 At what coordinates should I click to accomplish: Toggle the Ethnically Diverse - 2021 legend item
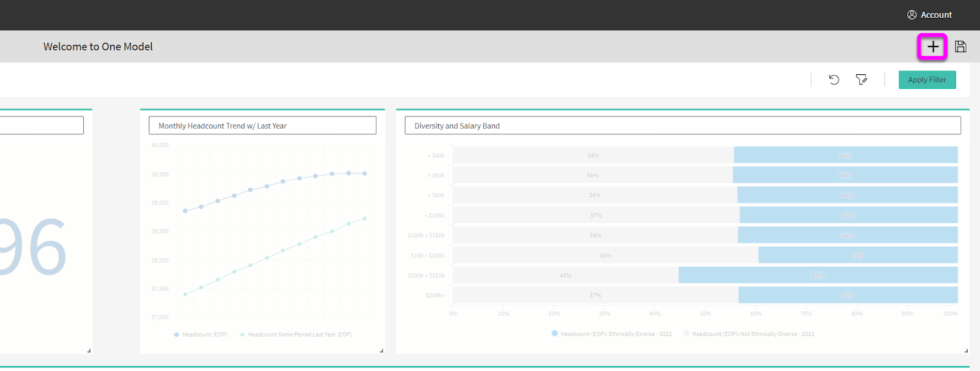point(611,334)
